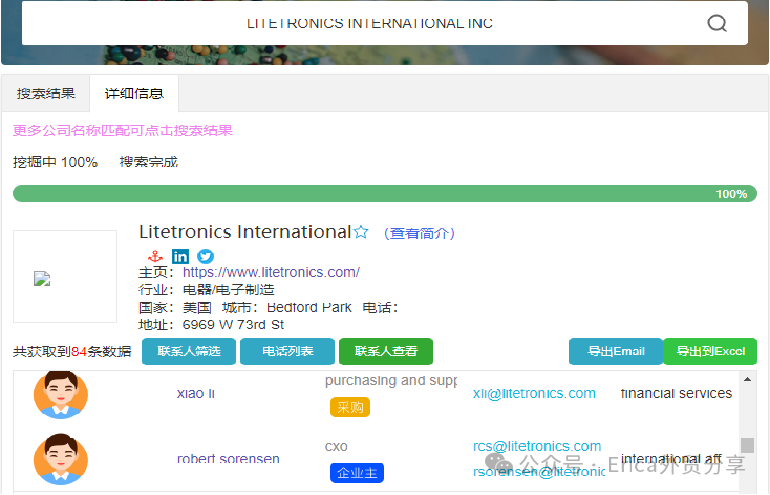Click the broken company logo thumbnail
770x495 pixels.
65,276
